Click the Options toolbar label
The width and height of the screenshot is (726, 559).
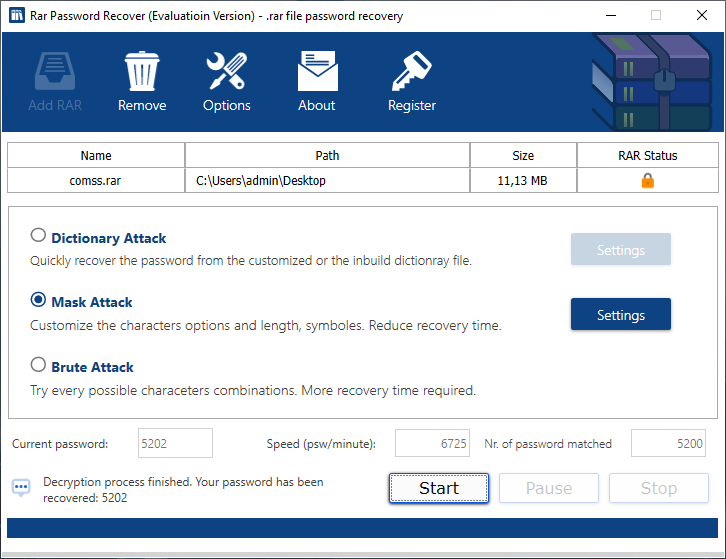pos(226,106)
